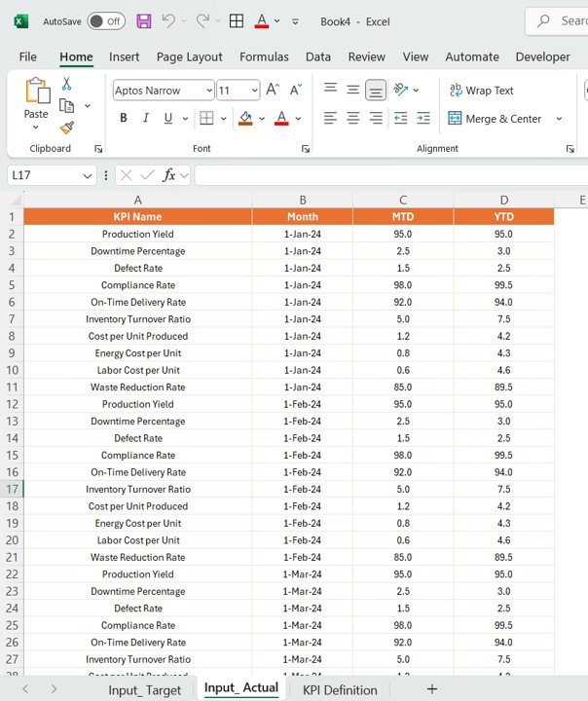Image resolution: width=588 pixels, height=701 pixels.
Task: Click the Format Painter brush icon
Action: (x=66, y=128)
